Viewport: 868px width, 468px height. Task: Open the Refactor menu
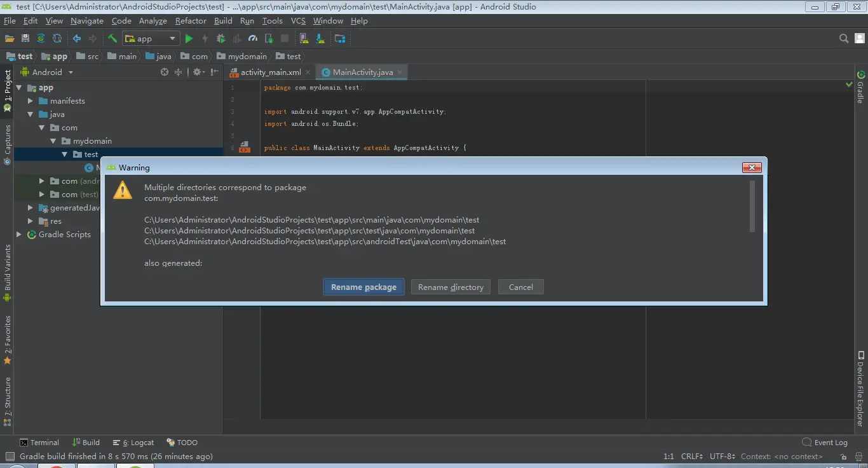coord(191,21)
